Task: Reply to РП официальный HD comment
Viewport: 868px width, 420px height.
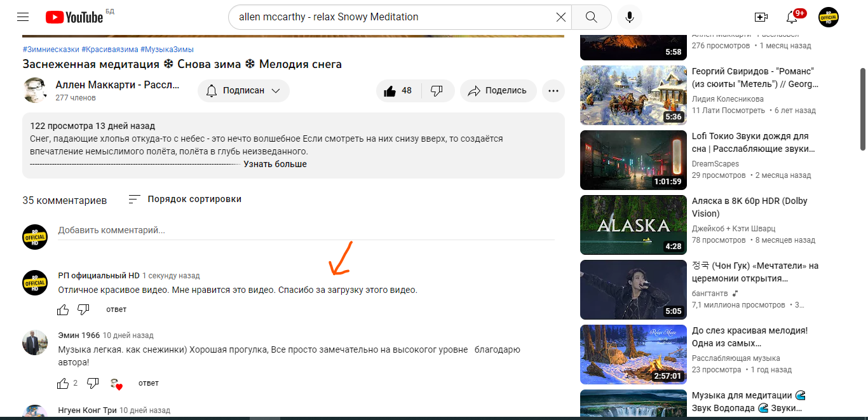Action: (116, 309)
